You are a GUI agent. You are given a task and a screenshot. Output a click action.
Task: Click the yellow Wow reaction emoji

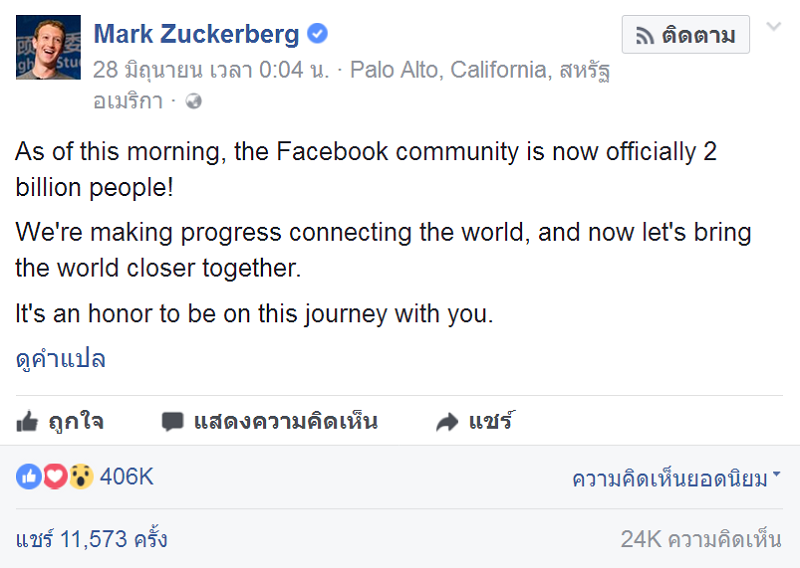(x=80, y=477)
